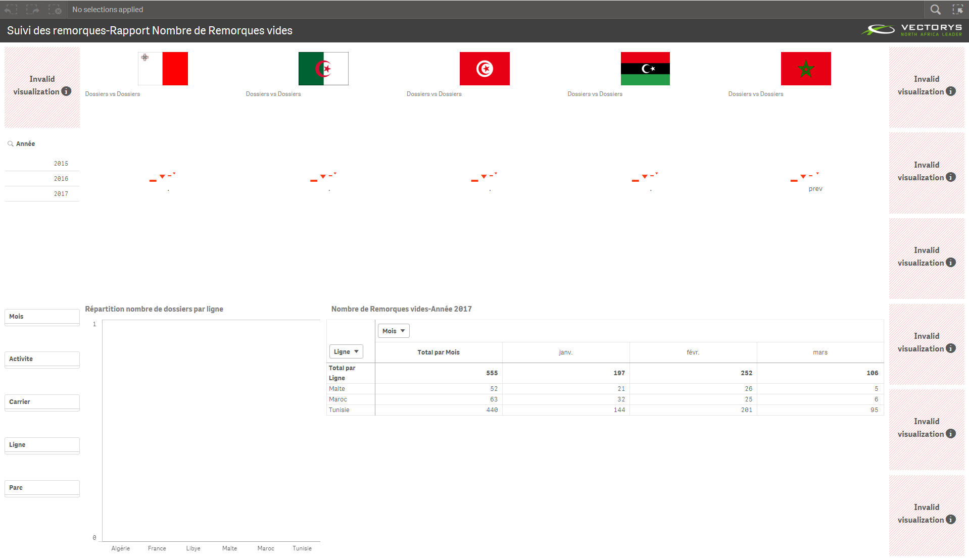969x560 pixels.
Task: Select year 2016 in Année filter
Action: tap(42, 179)
